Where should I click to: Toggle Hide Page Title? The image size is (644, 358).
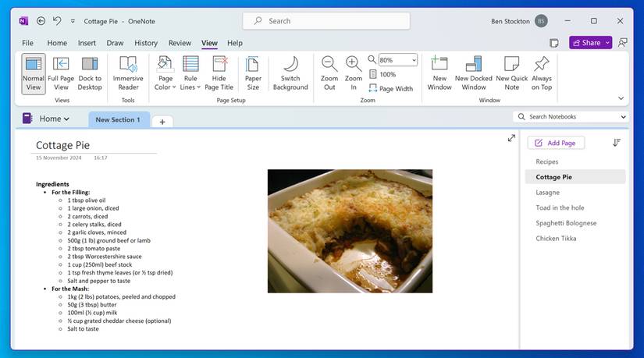(x=219, y=74)
